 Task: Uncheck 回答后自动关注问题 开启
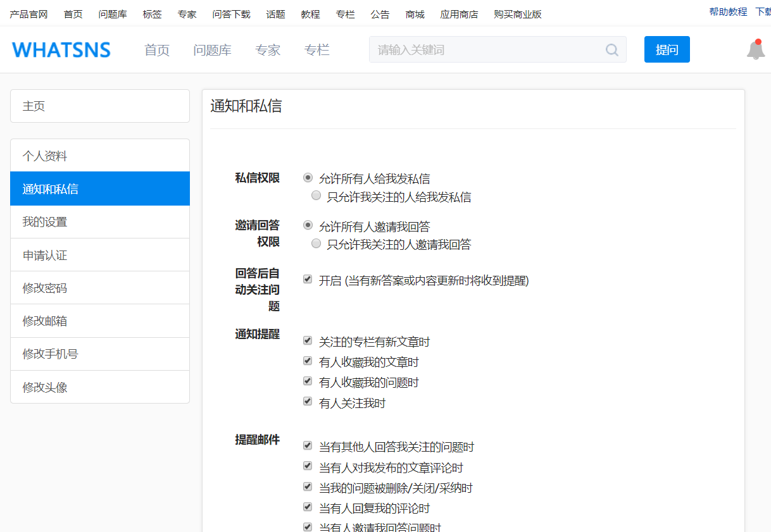click(x=308, y=278)
